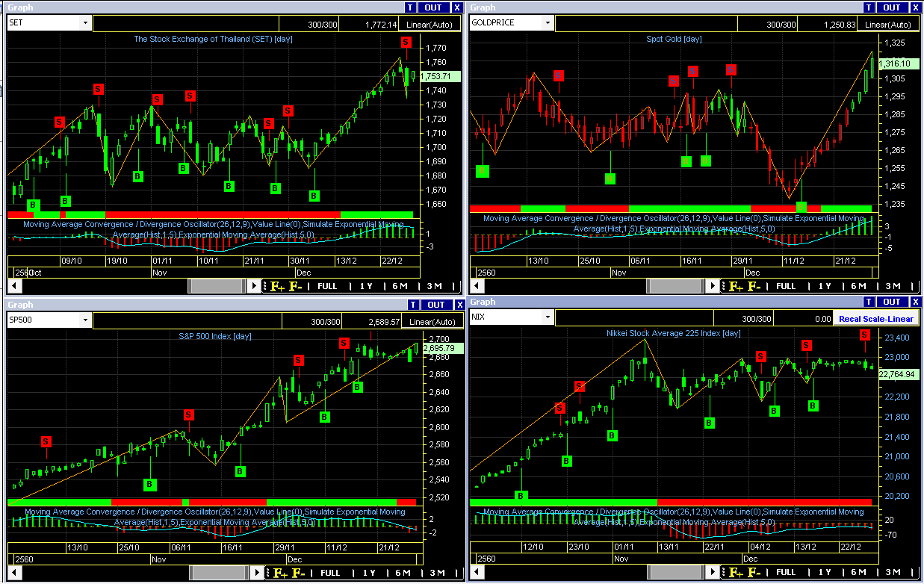
Task: Click gold last price label 1,316.10
Action: click(899, 64)
